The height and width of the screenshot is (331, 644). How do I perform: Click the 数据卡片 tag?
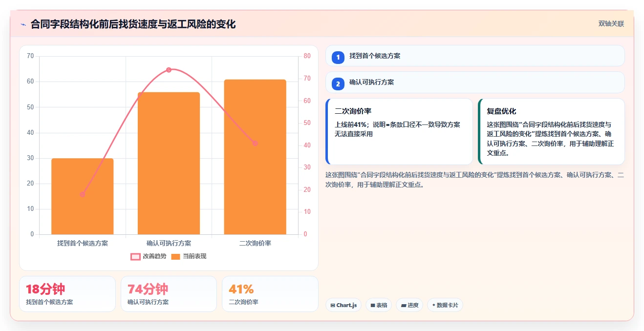pos(445,305)
